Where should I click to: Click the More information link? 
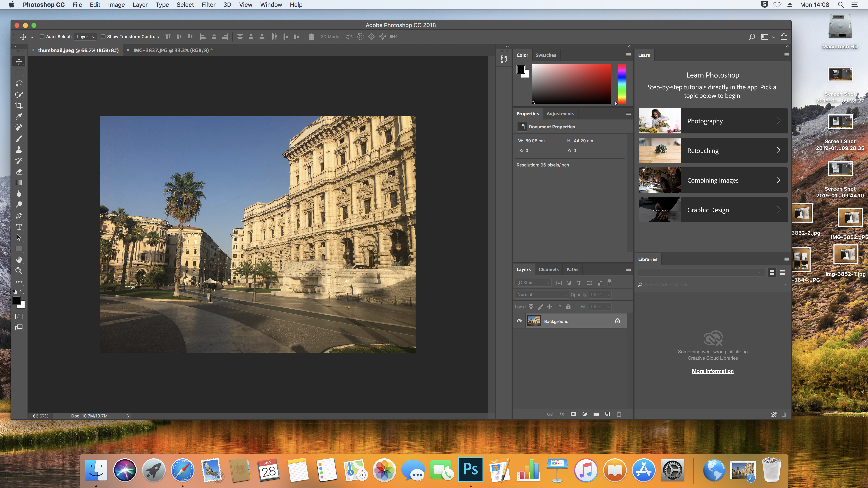point(712,371)
